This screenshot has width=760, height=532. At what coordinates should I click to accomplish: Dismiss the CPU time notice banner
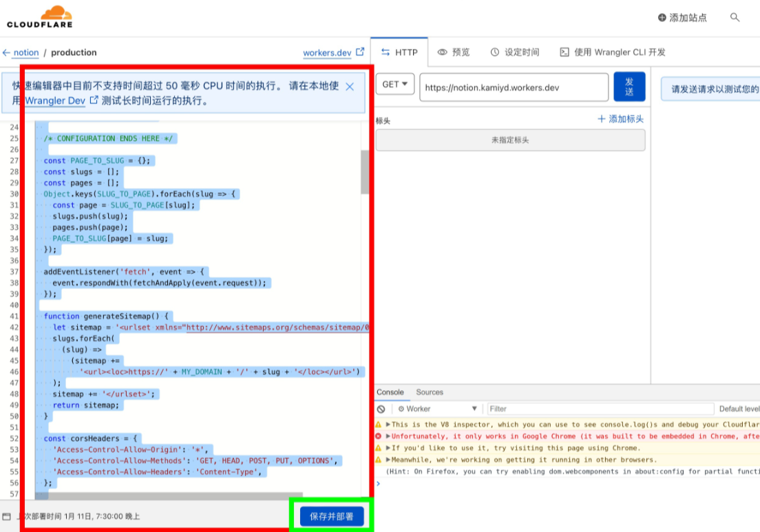[x=350, y=87]
